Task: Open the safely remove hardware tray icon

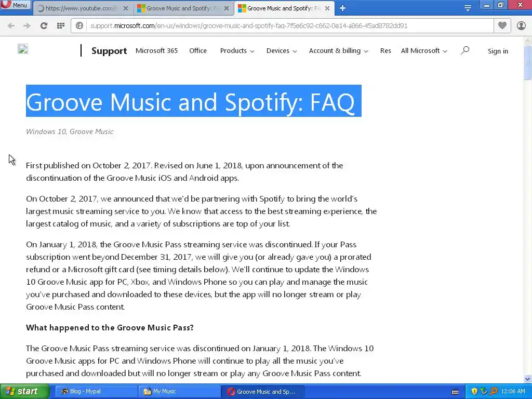Action: [x=484, y=392]
